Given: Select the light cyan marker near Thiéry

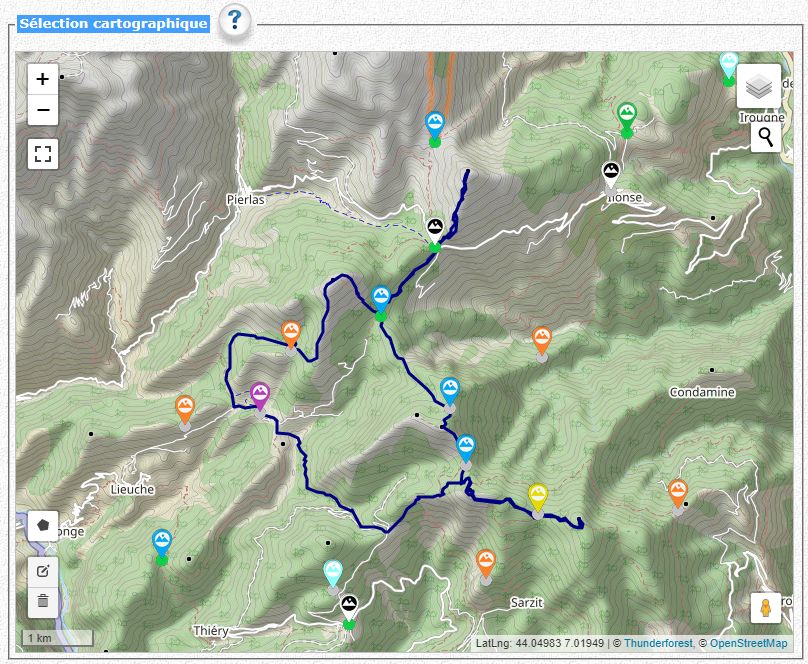Looking at the screenshot, I should pyautogui.click(x=333, y=573).
